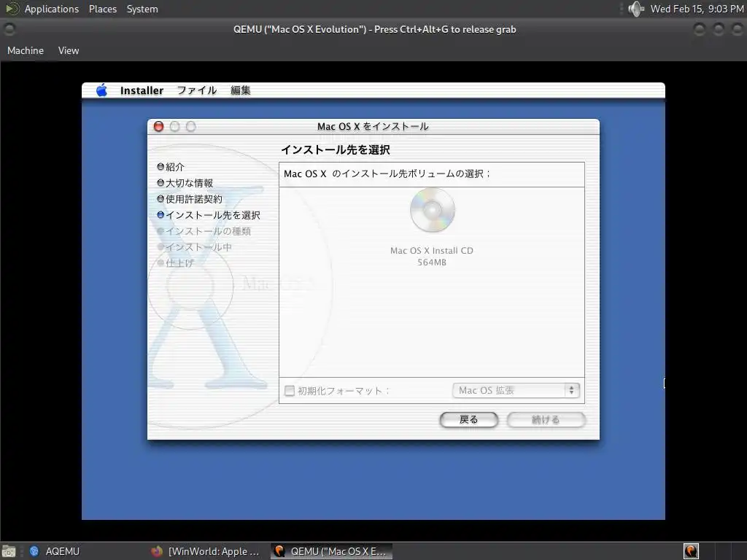The width and height of the screenshot is (747, 560).
Task: Click the show desktop icon in bottom panel
Action: click(x=9, y=551)
